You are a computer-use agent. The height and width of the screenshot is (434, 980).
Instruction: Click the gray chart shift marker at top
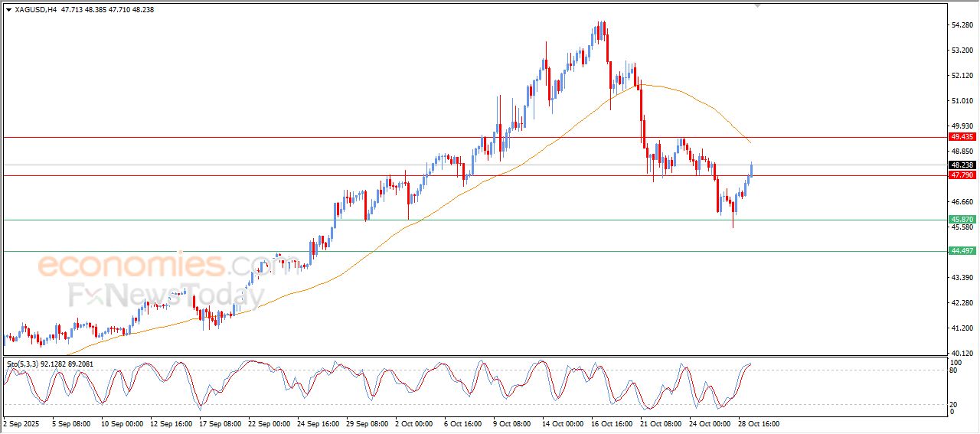pos(758,5)
